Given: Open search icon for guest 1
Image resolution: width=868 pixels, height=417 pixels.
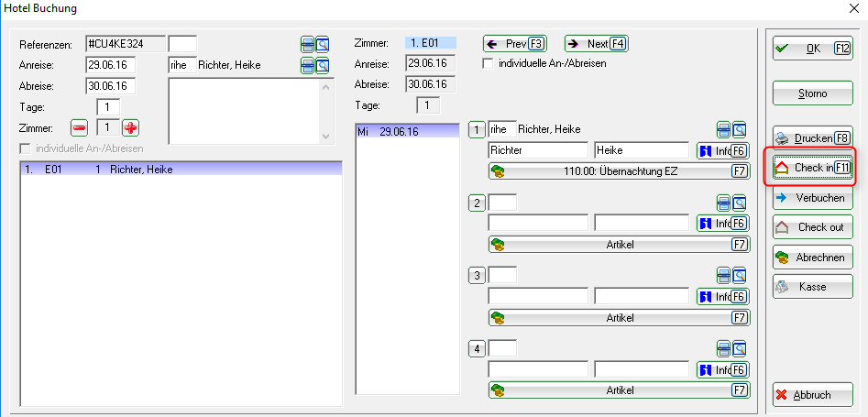Looking at the screenshot, I should 739,129.
